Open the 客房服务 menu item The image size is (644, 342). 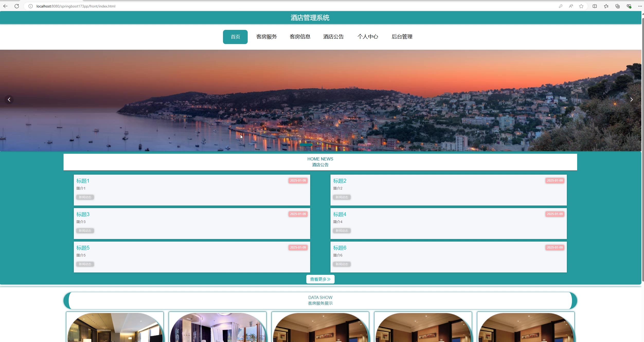coord(266,37)
